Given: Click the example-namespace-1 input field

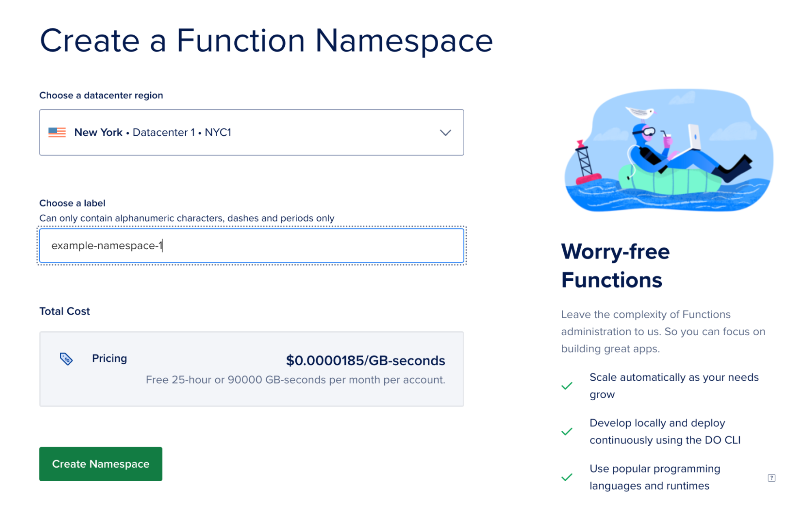Looking at the screenshot, I should 251,245.
